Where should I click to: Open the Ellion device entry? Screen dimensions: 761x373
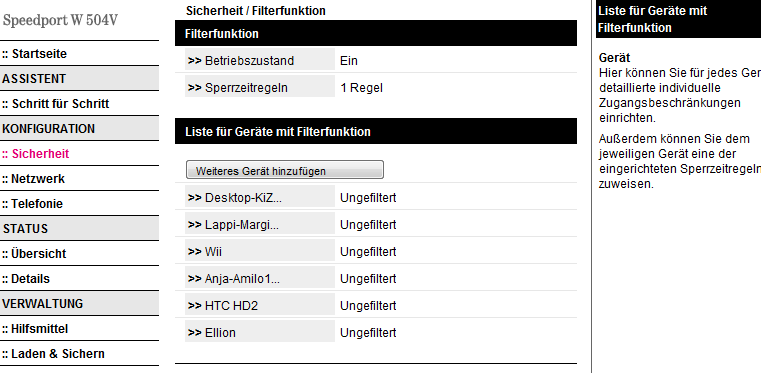260,333
